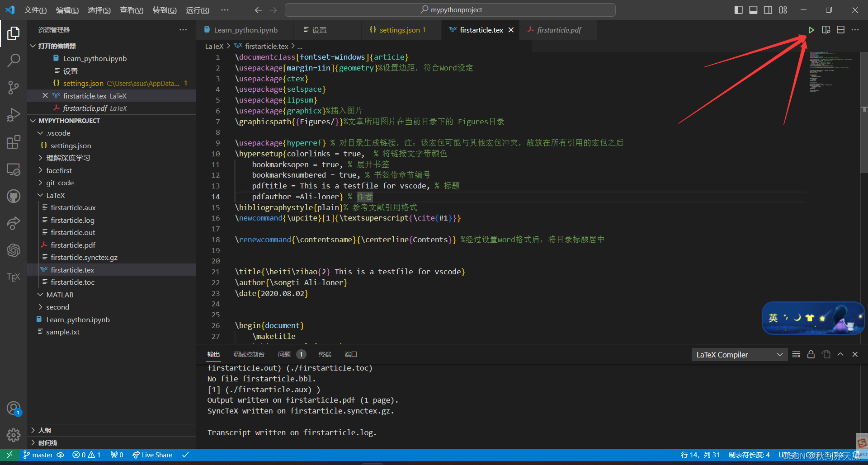
Task: Switch to the firstarticle.pdf tab
Action: [x=558, y=30]
